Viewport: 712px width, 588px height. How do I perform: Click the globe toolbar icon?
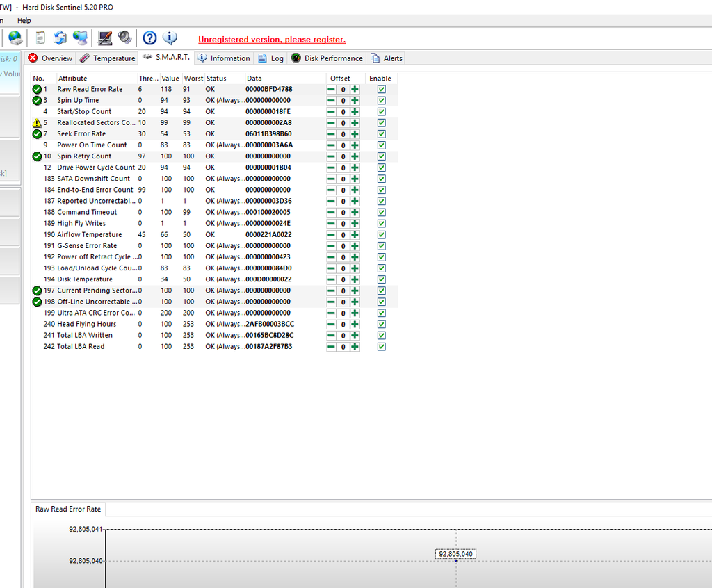click(x=15, y=38)
